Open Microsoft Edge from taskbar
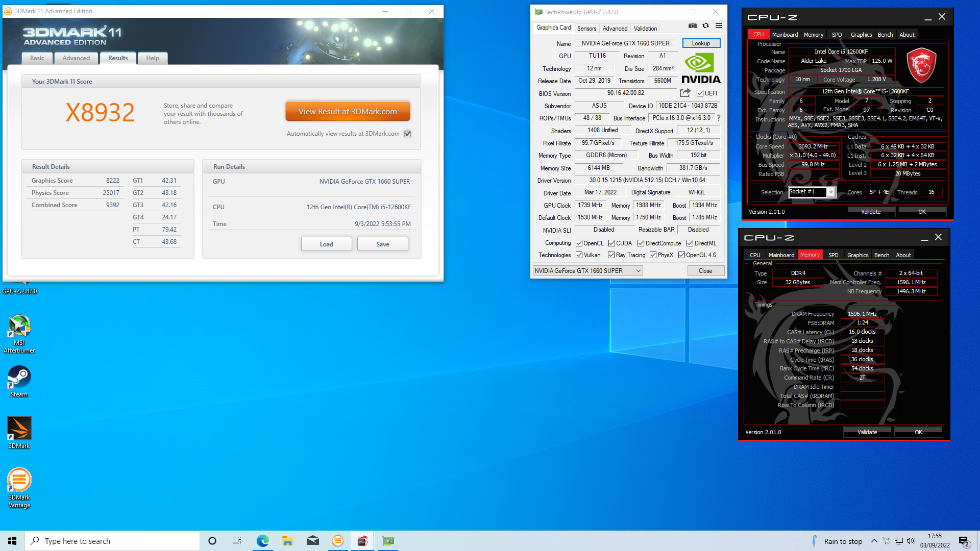The height and width of the screenshot is (551, 980). [x=262, y=541]
